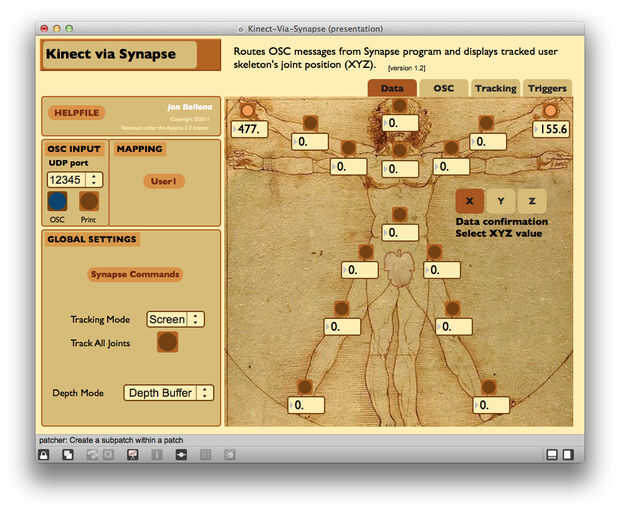Select the Y value button

[x=501, y=201]
